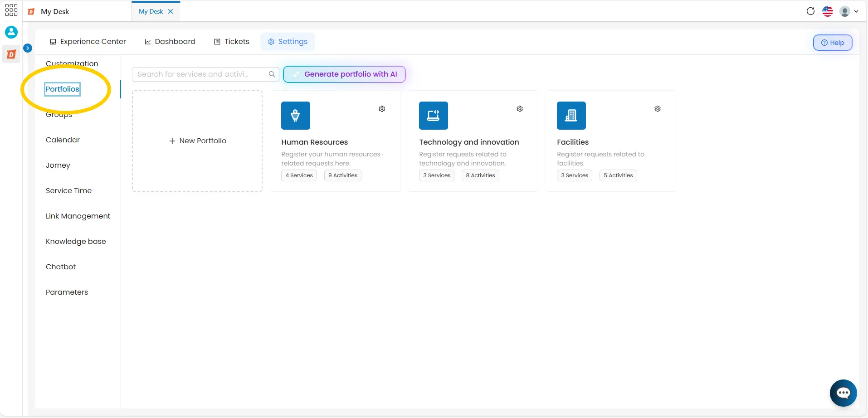Viewport: 868px width, 418px height.
Task: Click Human Resources 9 Activities badge
Action: tap(343, 175)
